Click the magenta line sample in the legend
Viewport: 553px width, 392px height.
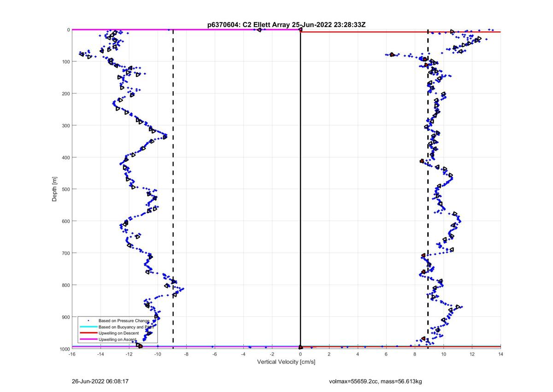pos(88,339)
